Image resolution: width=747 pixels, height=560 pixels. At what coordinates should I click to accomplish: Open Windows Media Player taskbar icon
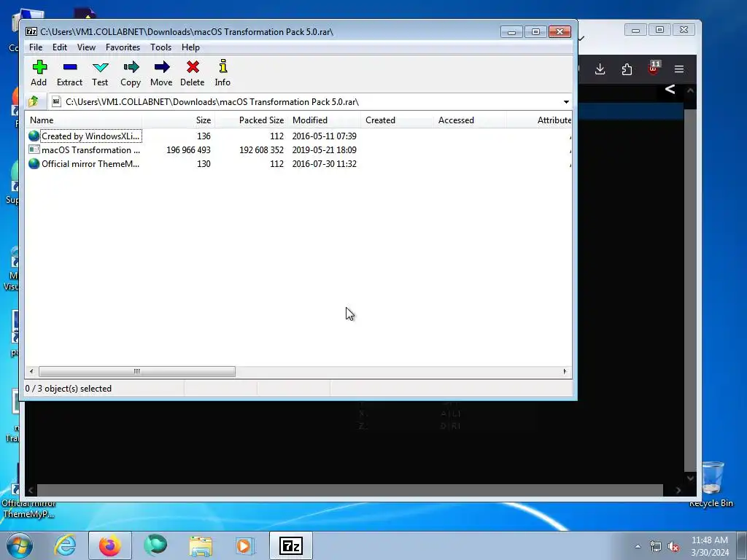[245, 545]
